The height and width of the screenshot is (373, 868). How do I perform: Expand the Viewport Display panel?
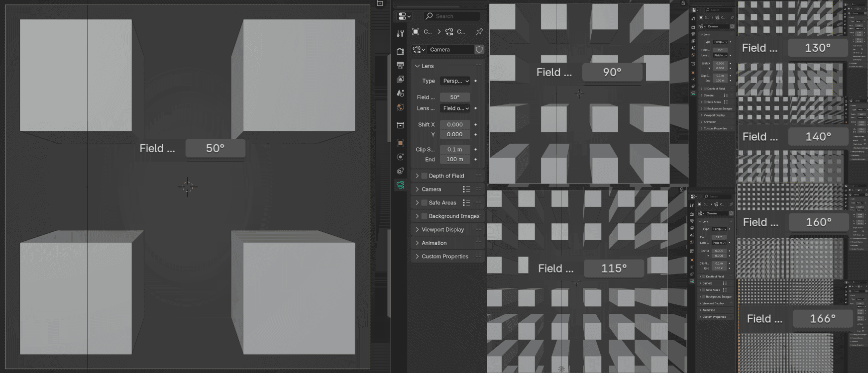(442, 230)
